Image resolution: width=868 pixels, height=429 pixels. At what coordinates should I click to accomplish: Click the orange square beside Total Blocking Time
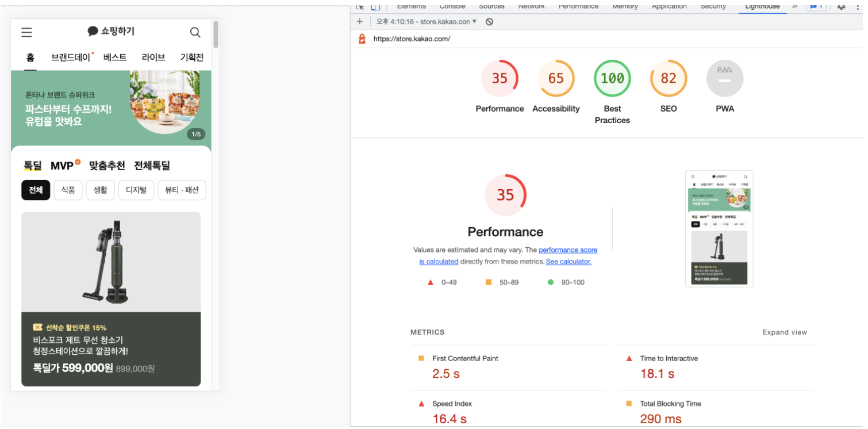pyautogui.click(x=629, y=404)
